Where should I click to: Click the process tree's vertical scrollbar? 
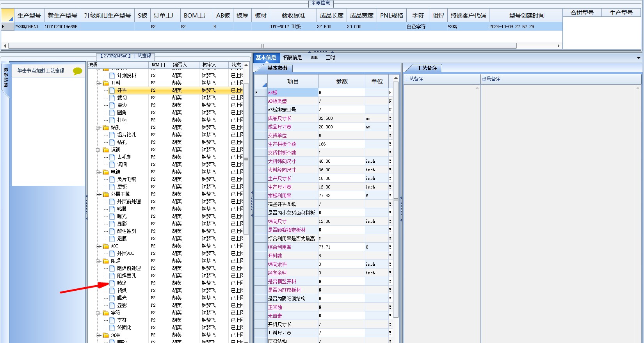[x=246, y=159]
